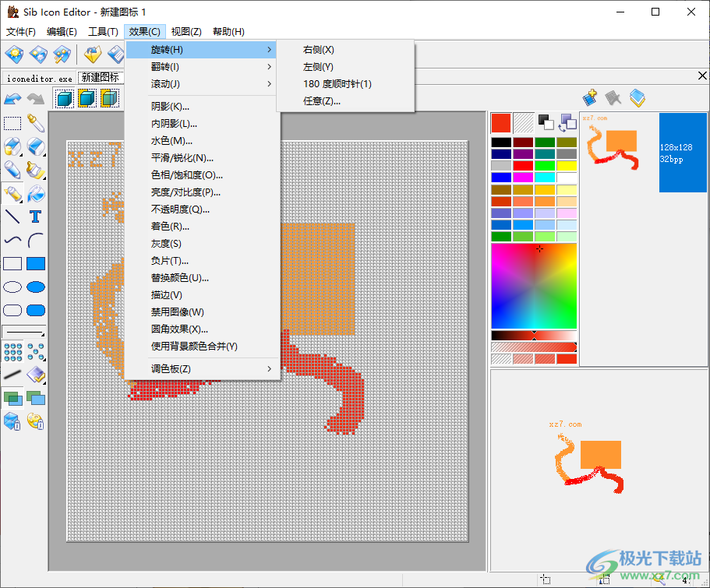This screenshot has width=710, height=588.
Task: Select the filled Rectangle tool
Action: (36, 263)
